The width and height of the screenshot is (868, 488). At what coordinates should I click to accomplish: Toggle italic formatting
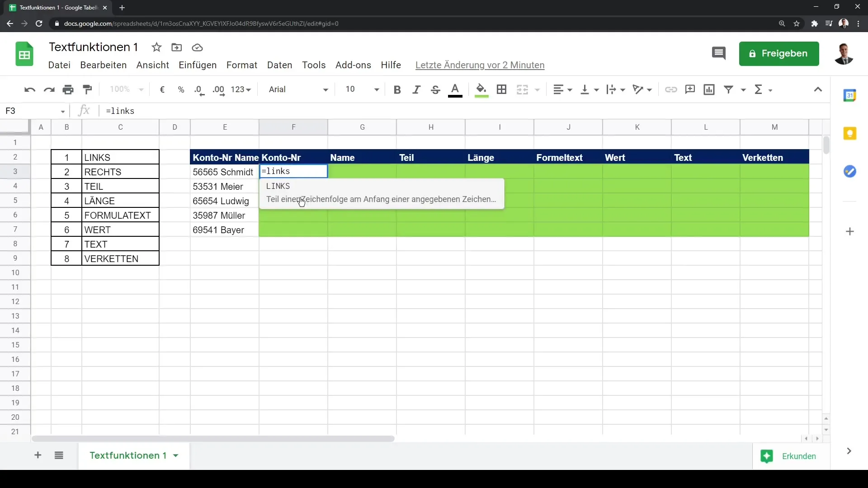(416, 89)
